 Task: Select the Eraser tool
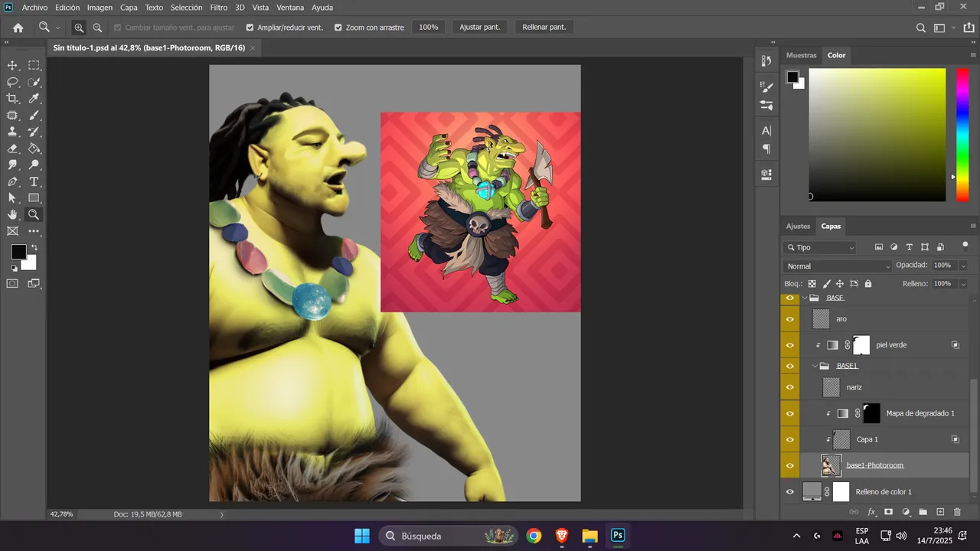[x=12, y=148]
